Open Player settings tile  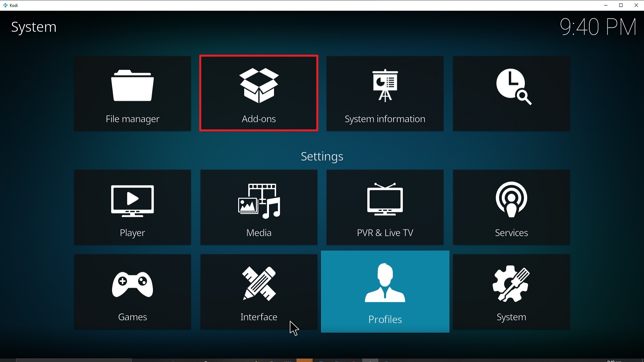point(132,207)
